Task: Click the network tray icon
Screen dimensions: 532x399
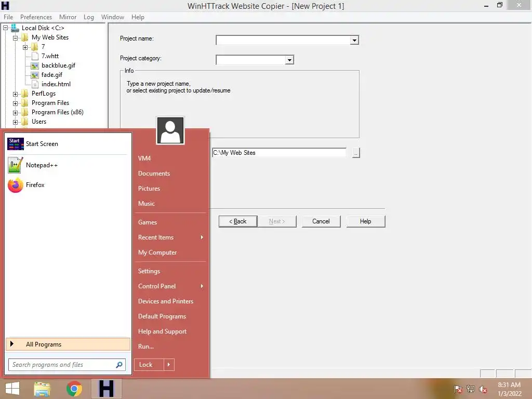Action: pos(471,389)
